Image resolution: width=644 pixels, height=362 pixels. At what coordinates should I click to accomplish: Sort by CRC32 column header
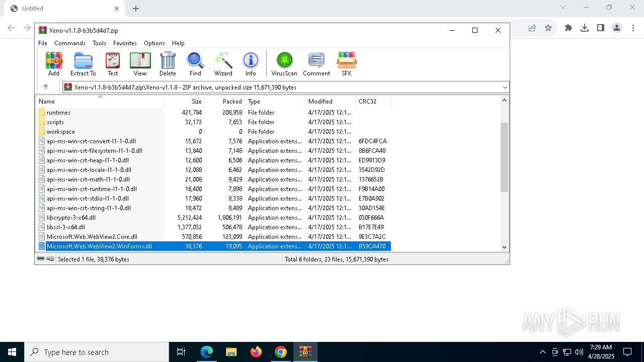(373, 101)
